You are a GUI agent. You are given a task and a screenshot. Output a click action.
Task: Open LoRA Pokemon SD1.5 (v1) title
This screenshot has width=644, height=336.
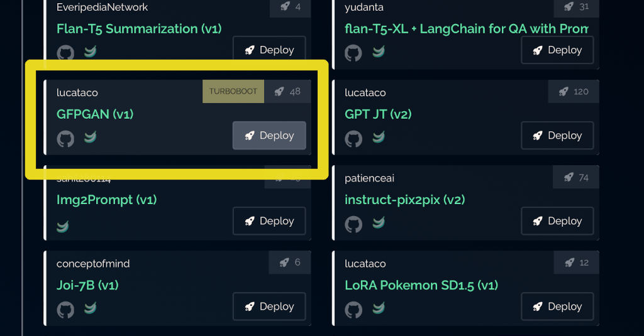click(x=421, y=285)
